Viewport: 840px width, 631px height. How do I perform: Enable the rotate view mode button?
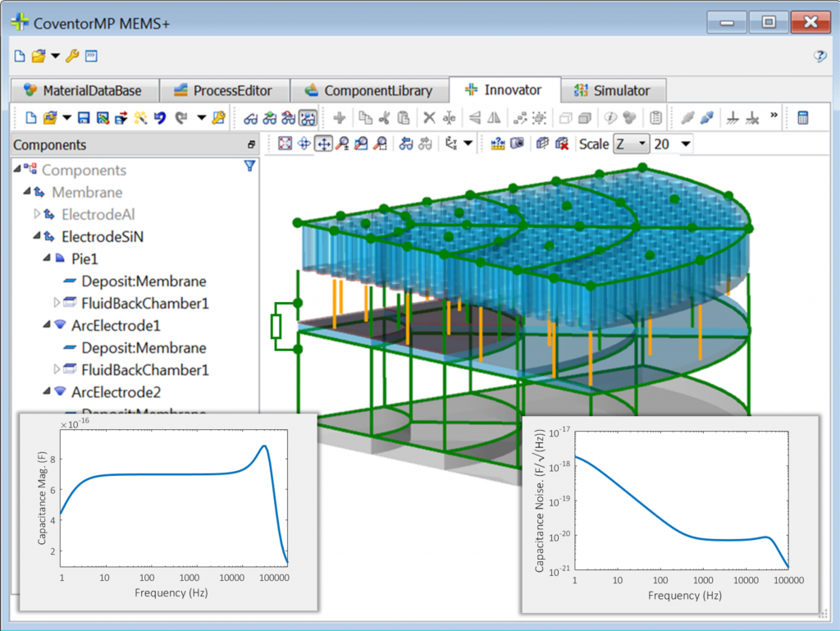[x=304, y=144]
